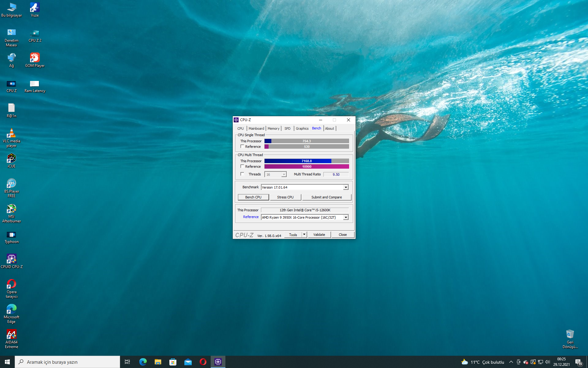Click the Multi Thread Ratio value field
Image resolution: width=588 pixels, height=368 pixels.
pyautogui.click(x=336, y=174)
